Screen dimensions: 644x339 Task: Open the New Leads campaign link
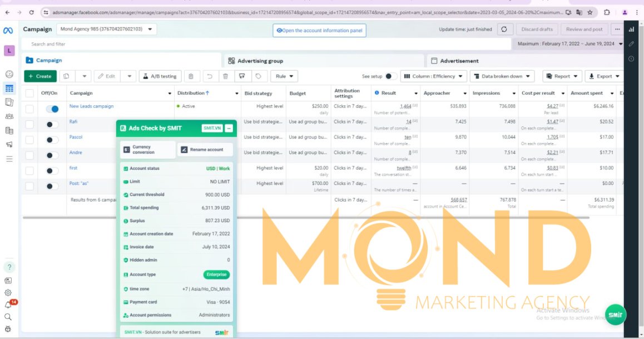[x=91, y=106]
